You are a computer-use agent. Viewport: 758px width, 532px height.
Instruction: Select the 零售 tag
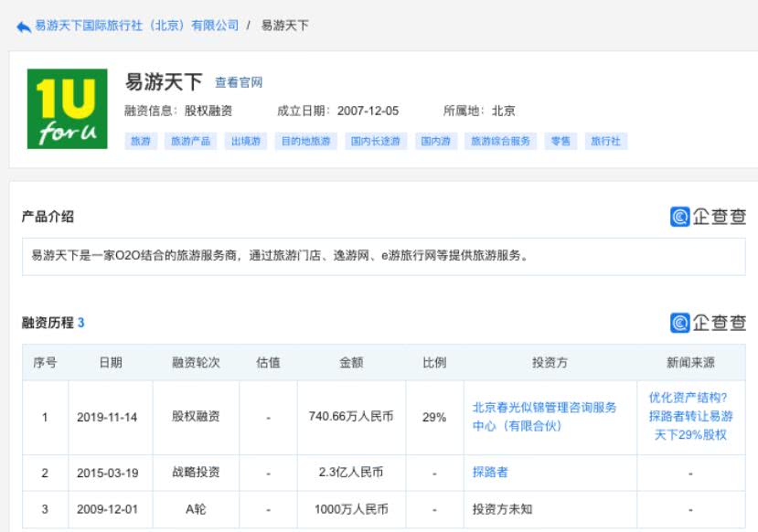tap(560, 141)
